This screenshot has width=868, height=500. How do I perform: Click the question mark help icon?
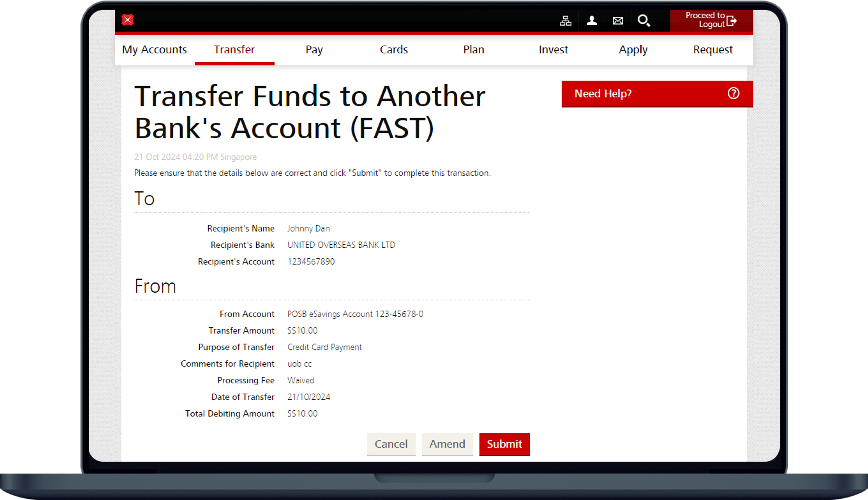(x=733, y=93)
